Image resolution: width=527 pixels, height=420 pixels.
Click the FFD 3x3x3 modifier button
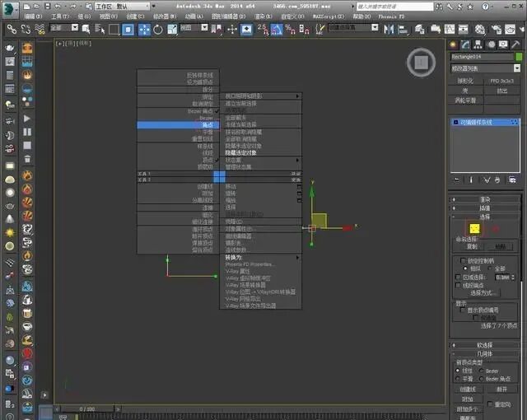501,81
